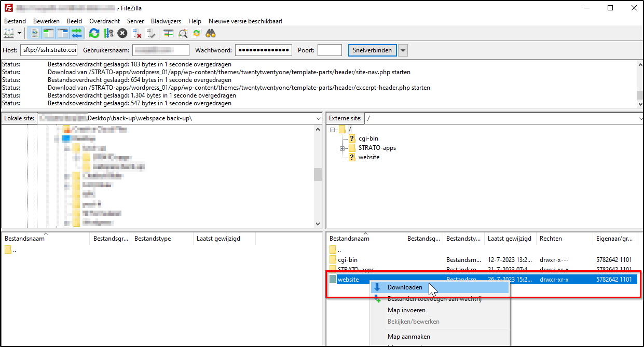Image resolution: width=644 pixels, height=347 pixels.
Task: Click the local tree vertical scrollbar thumb
Action: click(x=318, y=174)
